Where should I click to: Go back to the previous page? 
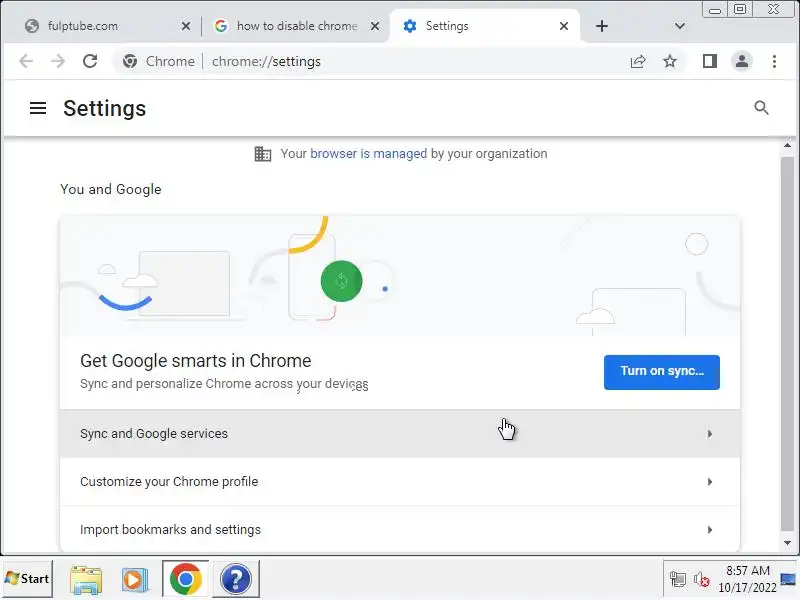click(26, 61)
